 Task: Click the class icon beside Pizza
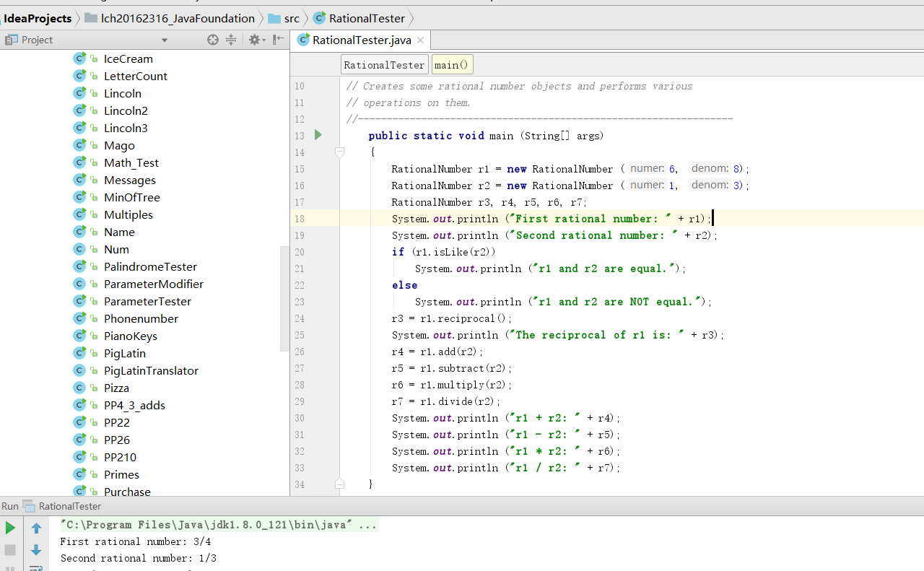[79, 388]
